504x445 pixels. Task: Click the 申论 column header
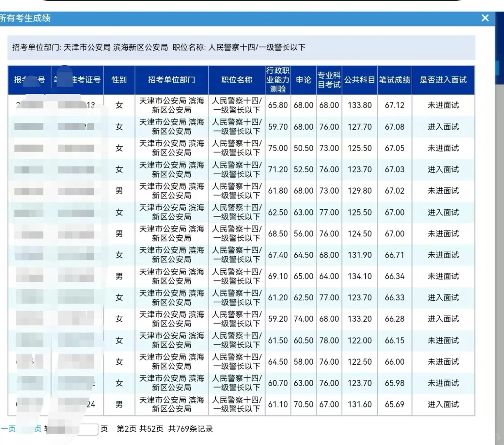click(x=303, y=80)
